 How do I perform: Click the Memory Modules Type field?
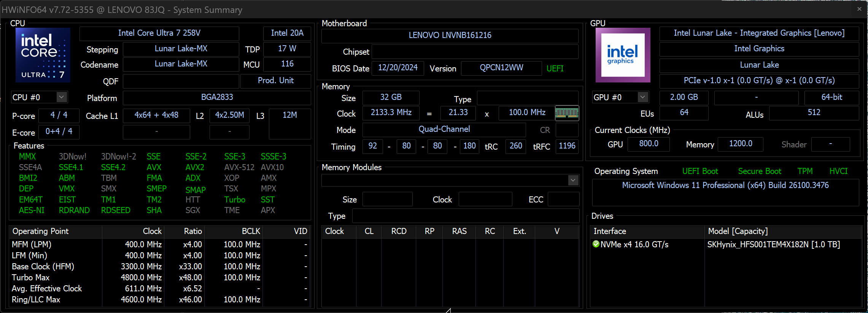point(466,216)
